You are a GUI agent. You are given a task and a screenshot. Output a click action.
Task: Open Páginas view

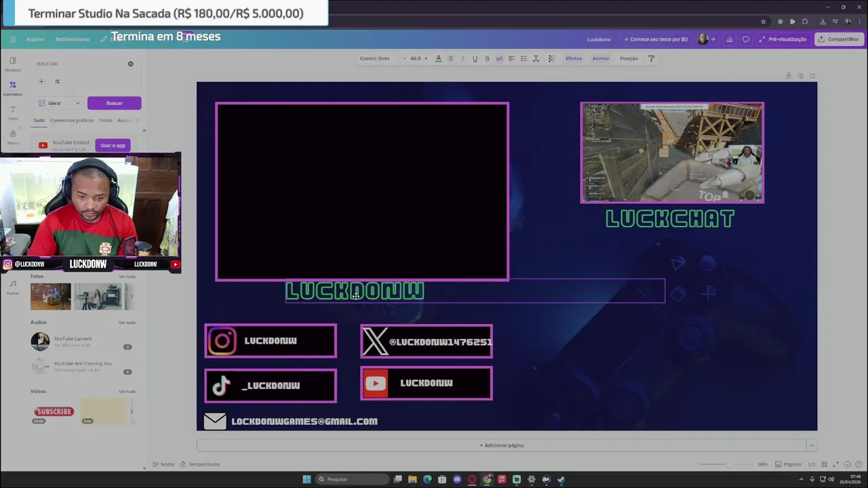click(788, 464)
